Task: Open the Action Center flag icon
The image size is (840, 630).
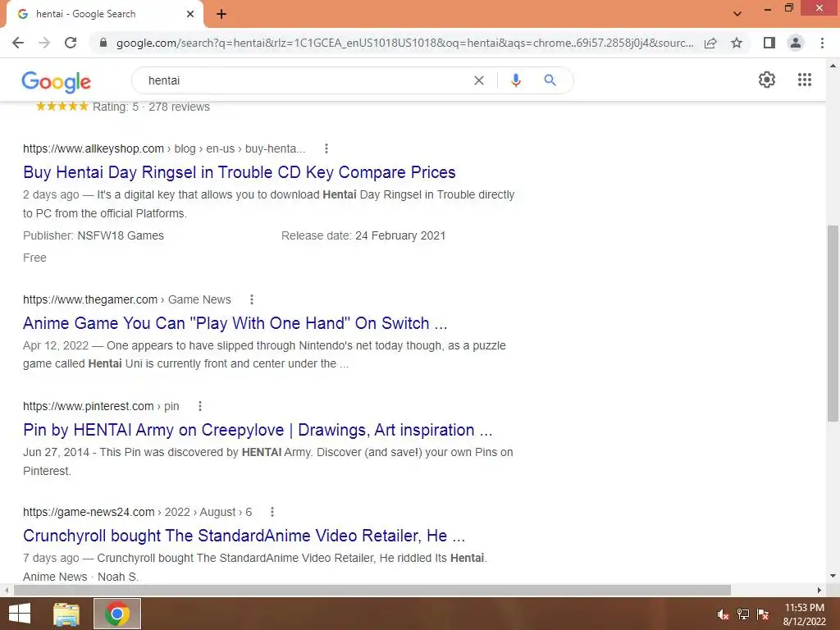Action: click(x=763, y=614)
